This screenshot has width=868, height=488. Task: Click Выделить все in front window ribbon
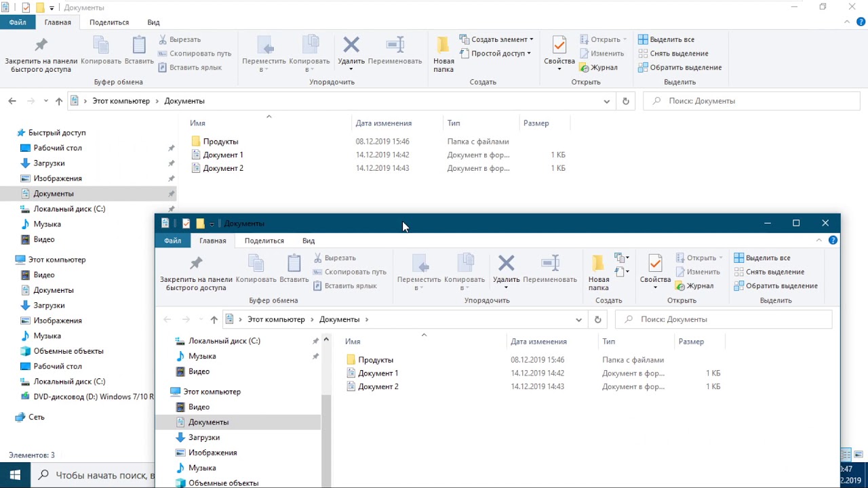tap(763, 258)
